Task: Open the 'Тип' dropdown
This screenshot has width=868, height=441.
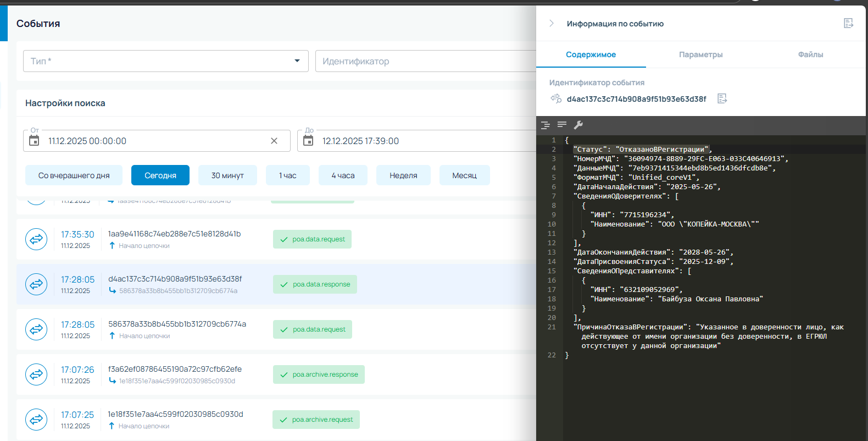Action: (165, 61)
